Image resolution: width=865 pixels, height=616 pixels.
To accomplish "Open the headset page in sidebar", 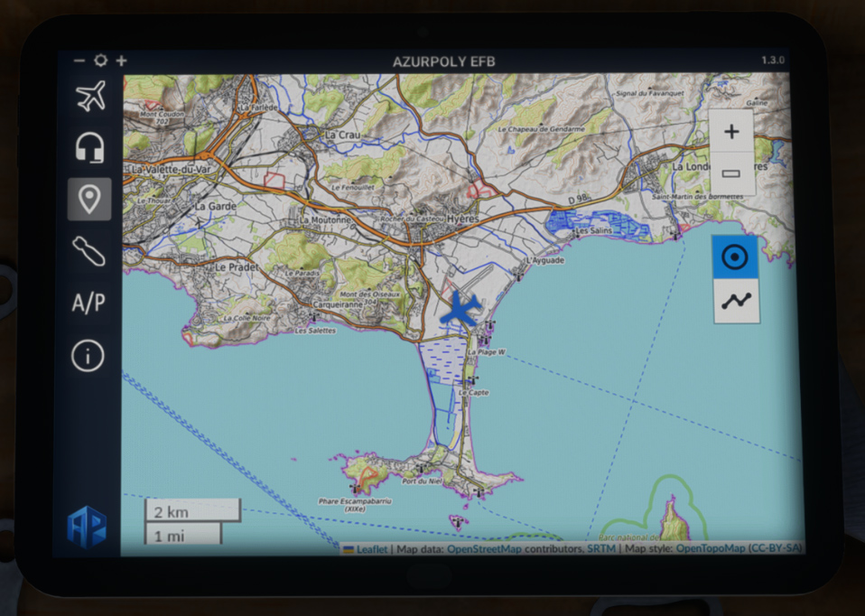I will click(89, 147).
